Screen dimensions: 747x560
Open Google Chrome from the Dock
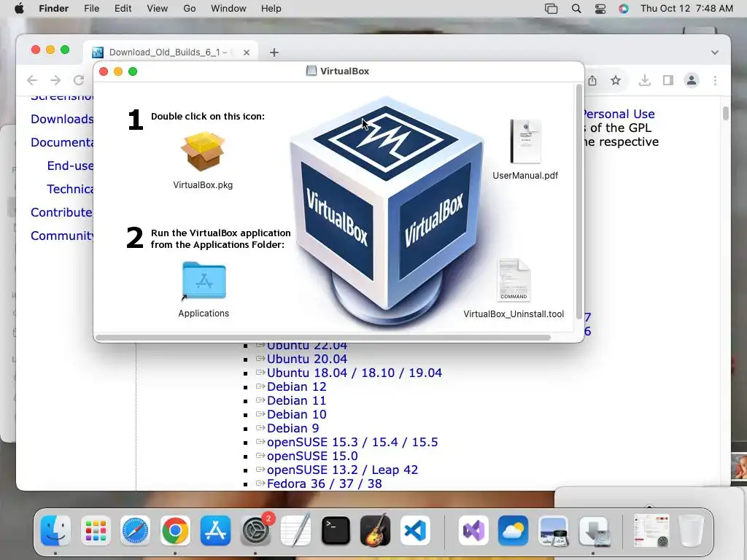(x=175, y=530)
